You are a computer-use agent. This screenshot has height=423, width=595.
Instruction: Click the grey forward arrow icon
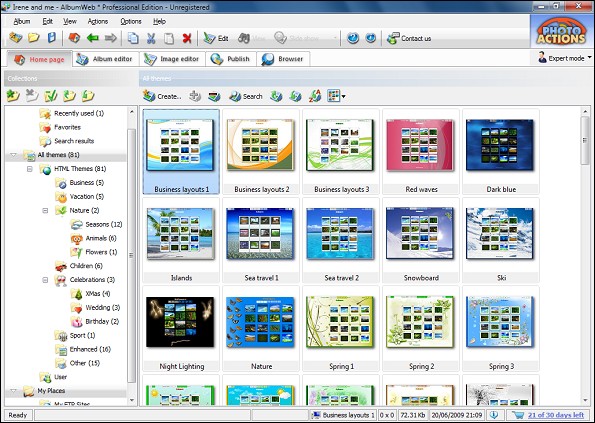110,38
